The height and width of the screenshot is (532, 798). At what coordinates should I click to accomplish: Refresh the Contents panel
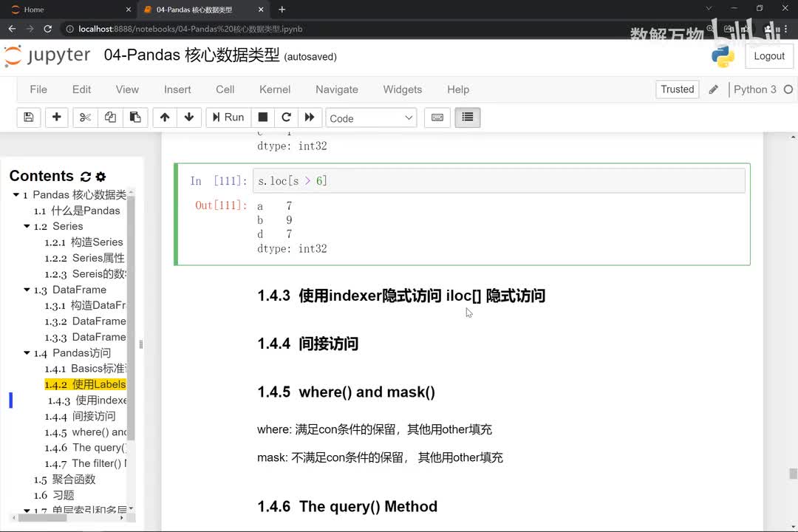86,177
